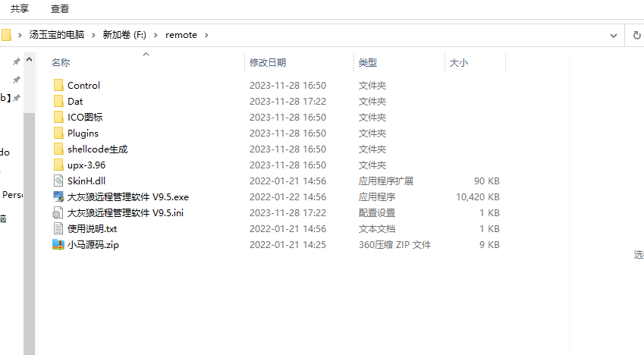The image size is (644, 355).
Task: Open the Control folder icon
Action: pos(58,86)
